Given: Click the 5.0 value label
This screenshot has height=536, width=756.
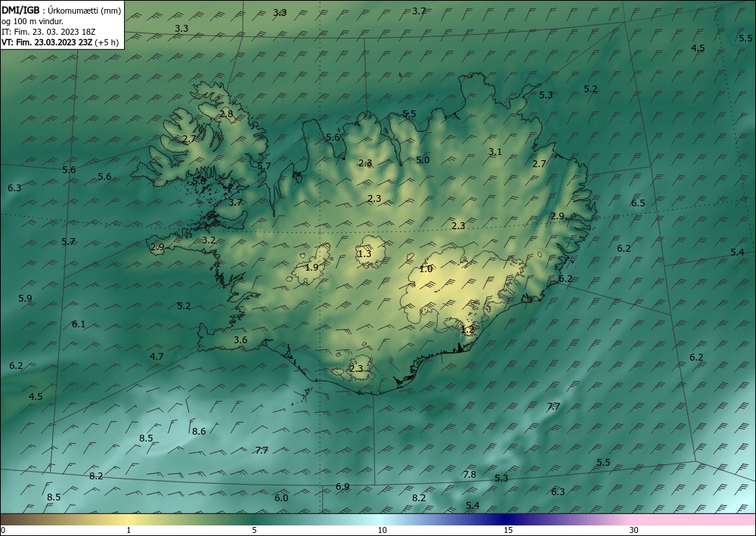Looking at the screenshot, I should [x=423, y=160].
